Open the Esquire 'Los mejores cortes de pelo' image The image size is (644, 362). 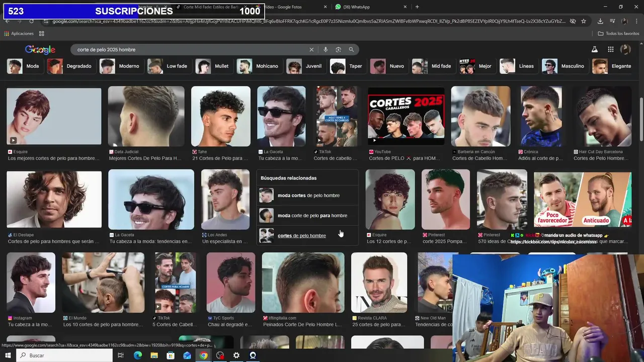[54, 116]
